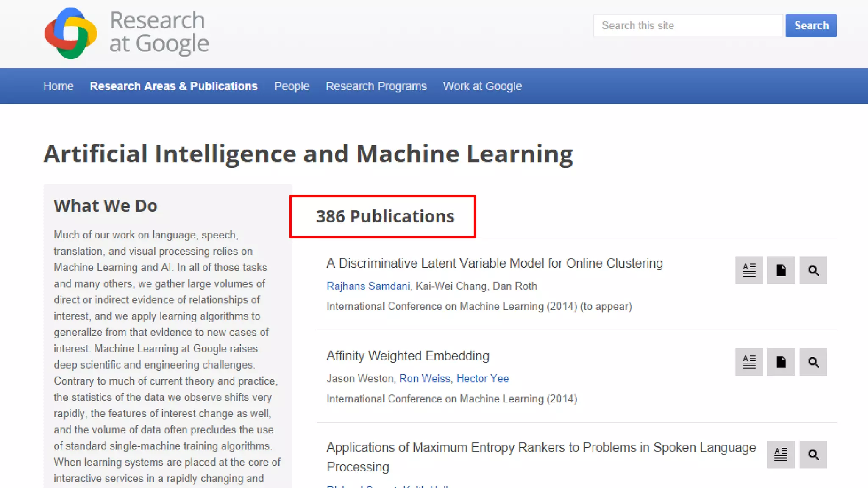Open Research Areas & Publications menu item
Screen dimensions: 868x488
[x=173, y=86]
